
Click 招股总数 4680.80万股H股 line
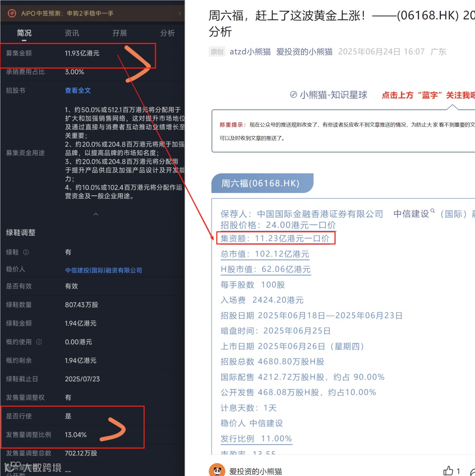pos(272,362)
